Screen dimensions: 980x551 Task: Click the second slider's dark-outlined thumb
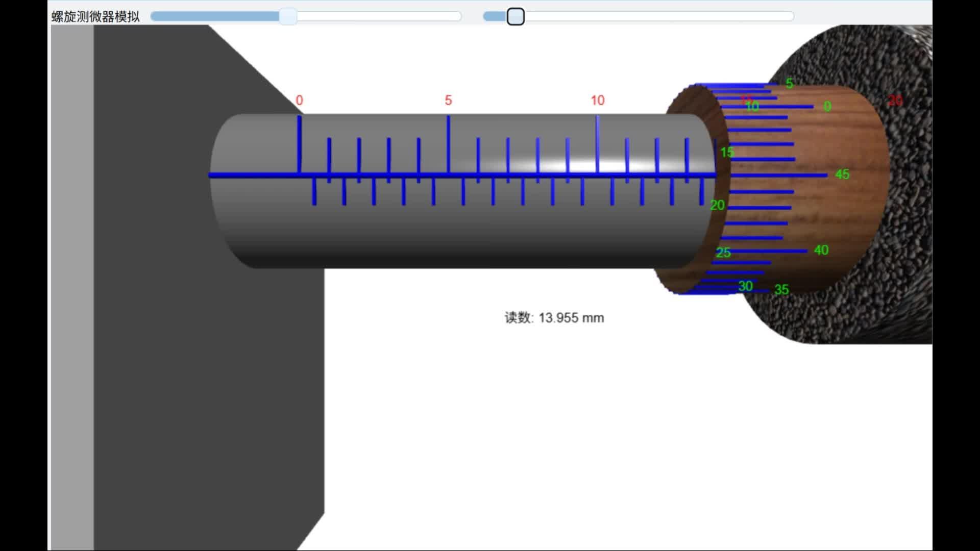516,16
